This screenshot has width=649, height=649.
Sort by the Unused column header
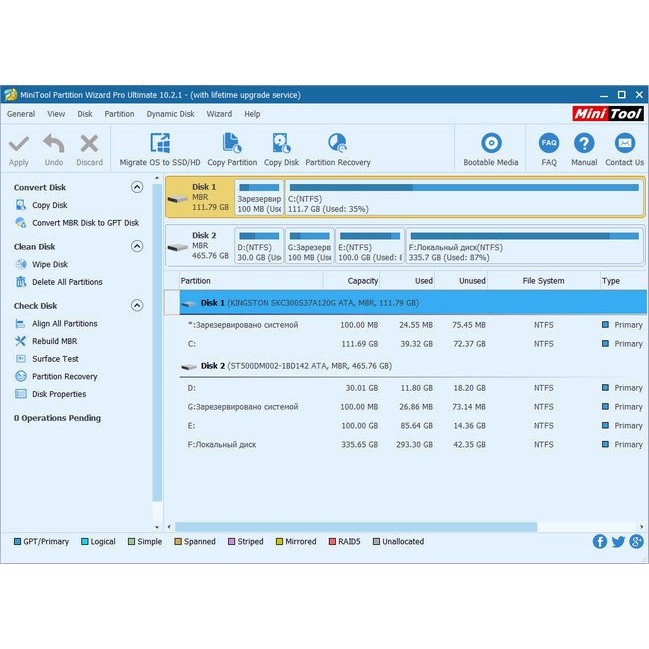click(x=461, y=281)
